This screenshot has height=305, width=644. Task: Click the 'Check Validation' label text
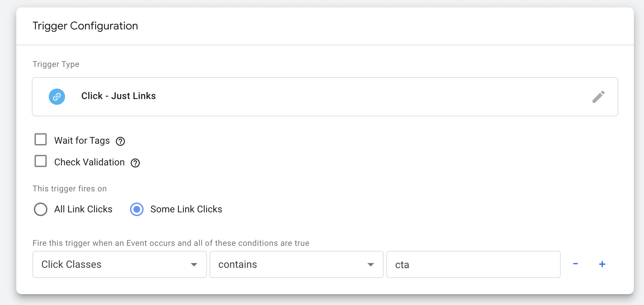(x=89, y=162)
